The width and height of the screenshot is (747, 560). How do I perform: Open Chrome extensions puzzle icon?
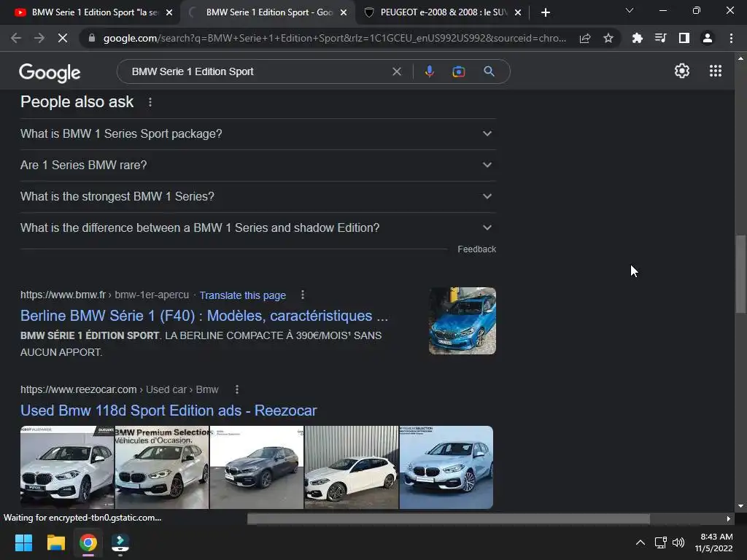point(637,38)
